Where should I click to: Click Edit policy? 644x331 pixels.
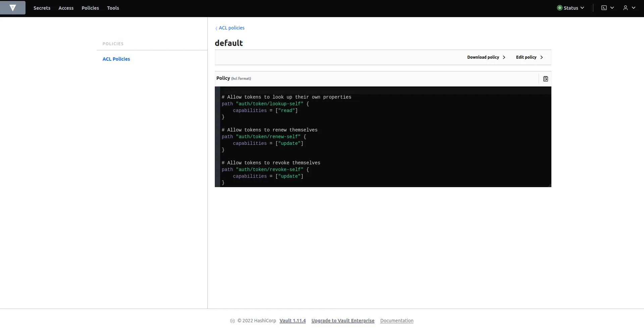(530, 57)
